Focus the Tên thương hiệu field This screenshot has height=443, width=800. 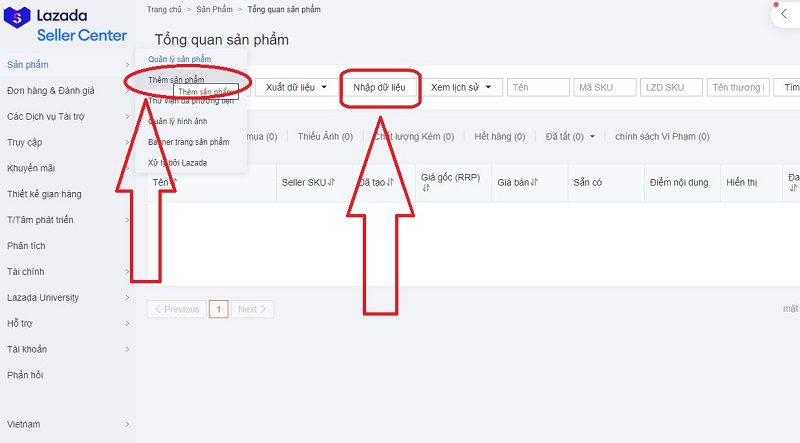coord(738,87)
